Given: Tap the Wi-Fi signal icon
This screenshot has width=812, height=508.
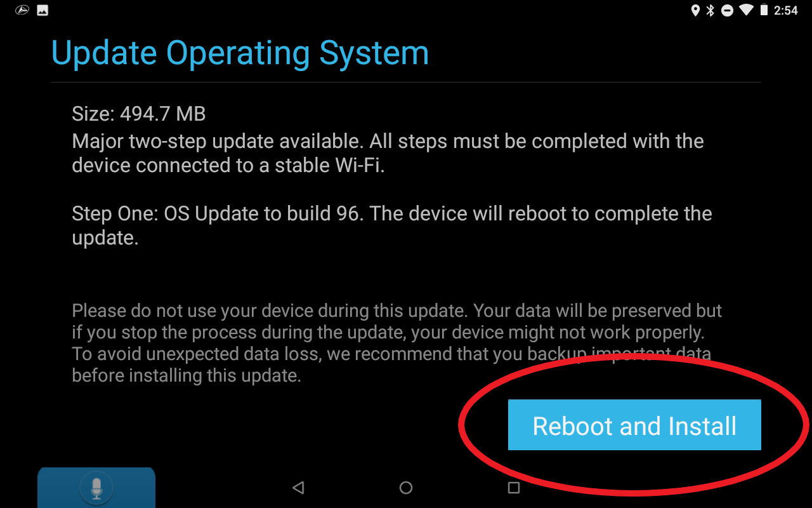Looking at the screenshot, I should click(x=746, y=10).
